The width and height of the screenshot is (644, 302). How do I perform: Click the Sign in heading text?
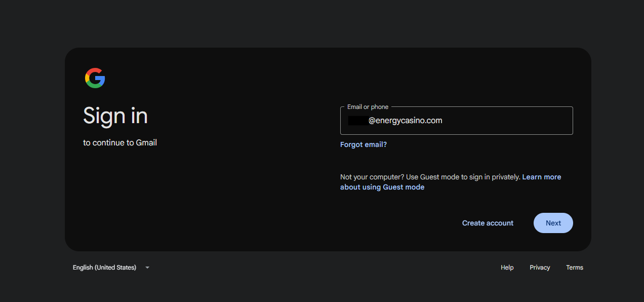115,116
